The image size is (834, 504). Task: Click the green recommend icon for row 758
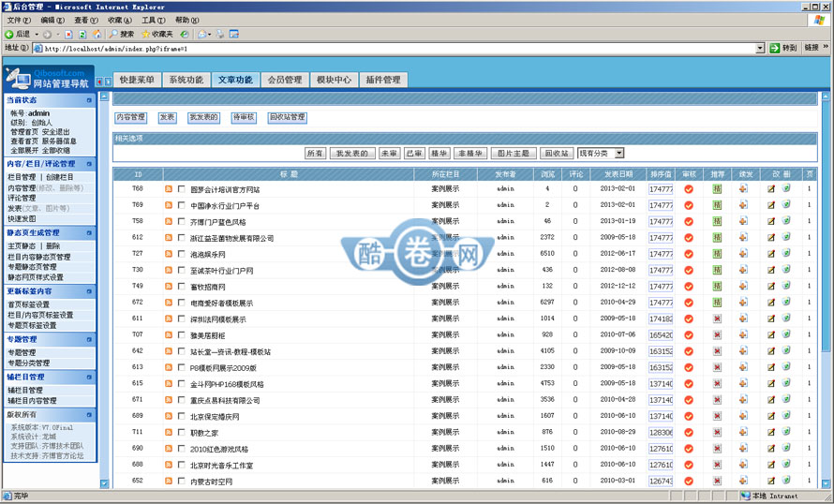pyautogui.click(x=717, y=221)
